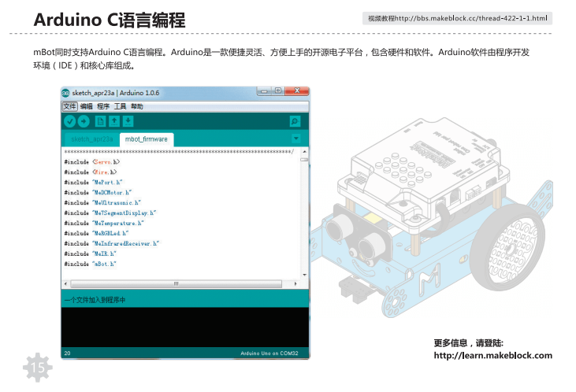Click the black console output area
This screenshot has width=576, height=392.
(185, 327)
